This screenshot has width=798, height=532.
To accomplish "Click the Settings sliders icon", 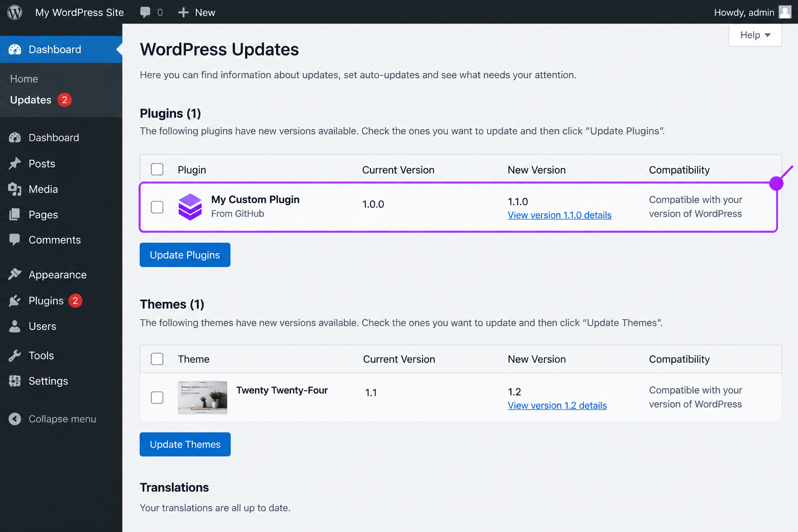I will point(15,381).
